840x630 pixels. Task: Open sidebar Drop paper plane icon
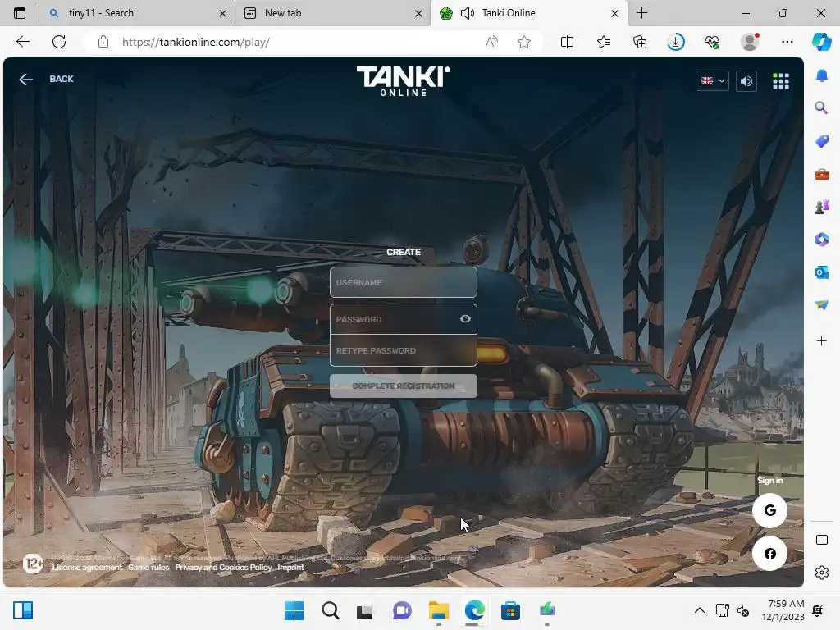821,305
